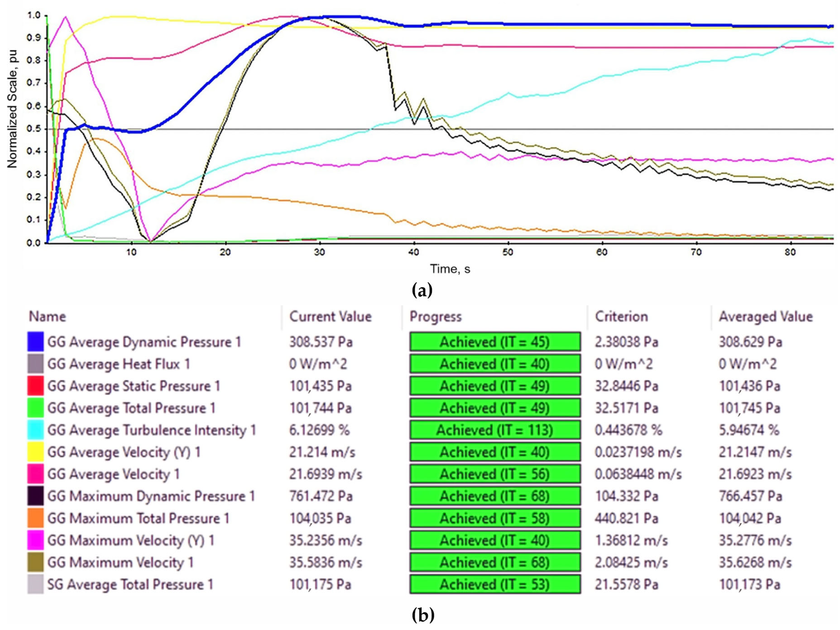Click the Averaged Value column header
The image size is (840, 630).
pyautogui.click(x=766, y=317)
